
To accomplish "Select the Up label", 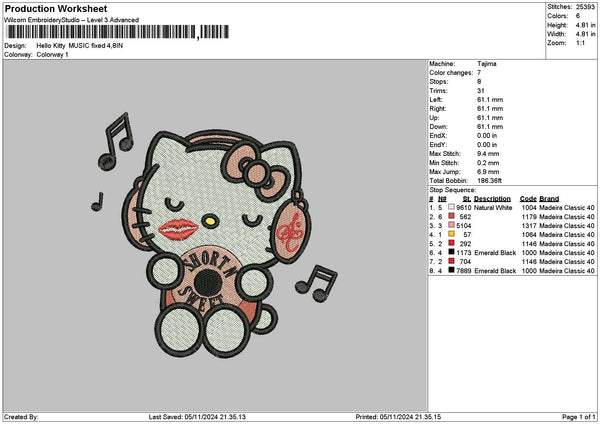I will pos(434,118).
